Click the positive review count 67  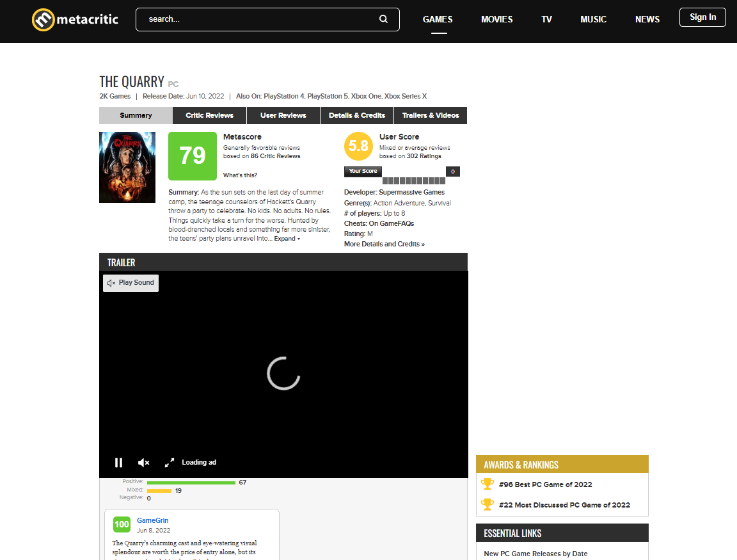coord(242,483)
